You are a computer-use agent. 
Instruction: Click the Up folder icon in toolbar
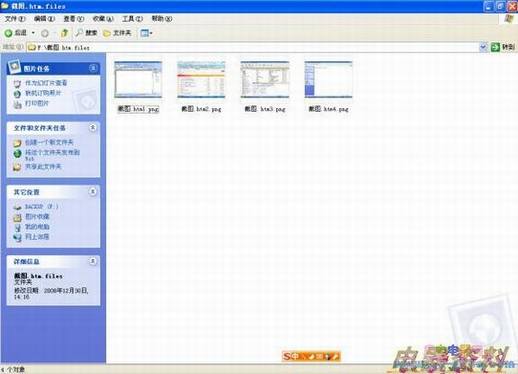64,33
